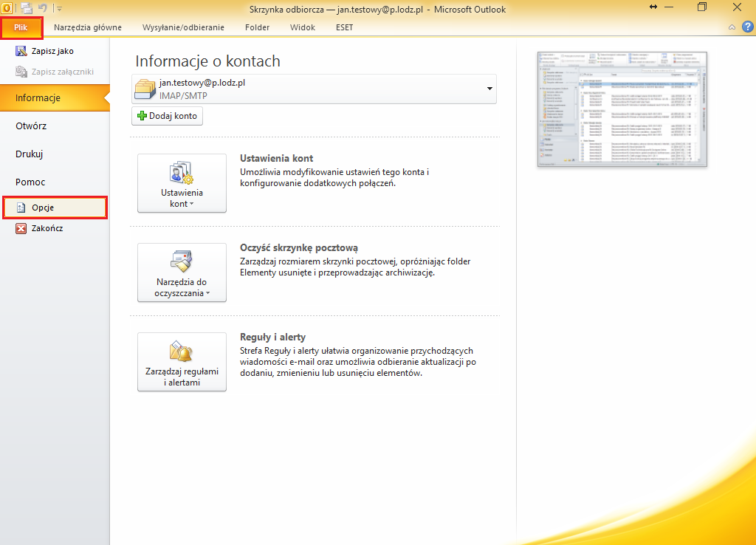Viewport: 756px width, 545px height.
Task: Click the mailbox preview thumbnail
Action: click(x=622, y=109)
